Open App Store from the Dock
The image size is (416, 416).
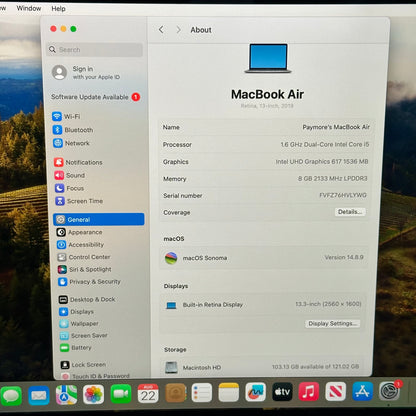[363, 391]
